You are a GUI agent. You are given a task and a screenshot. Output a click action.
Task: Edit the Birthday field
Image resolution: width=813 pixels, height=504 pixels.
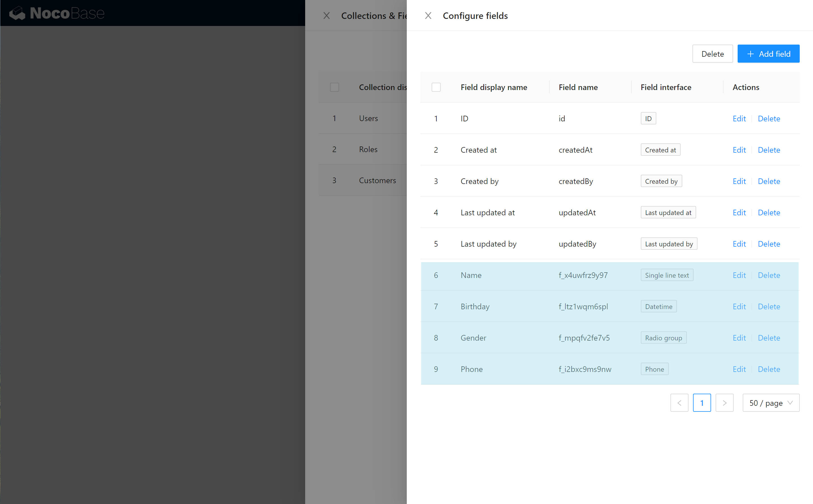tap(739, 306)
